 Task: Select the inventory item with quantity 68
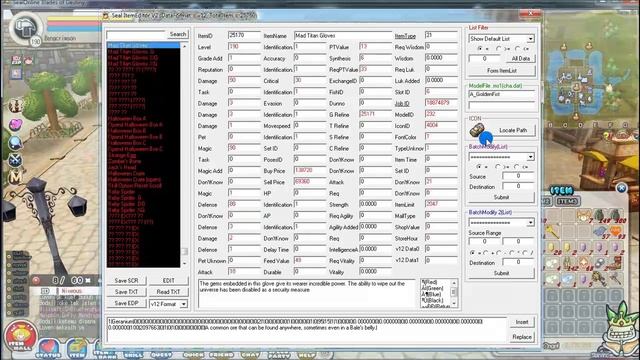click(584, 264)
